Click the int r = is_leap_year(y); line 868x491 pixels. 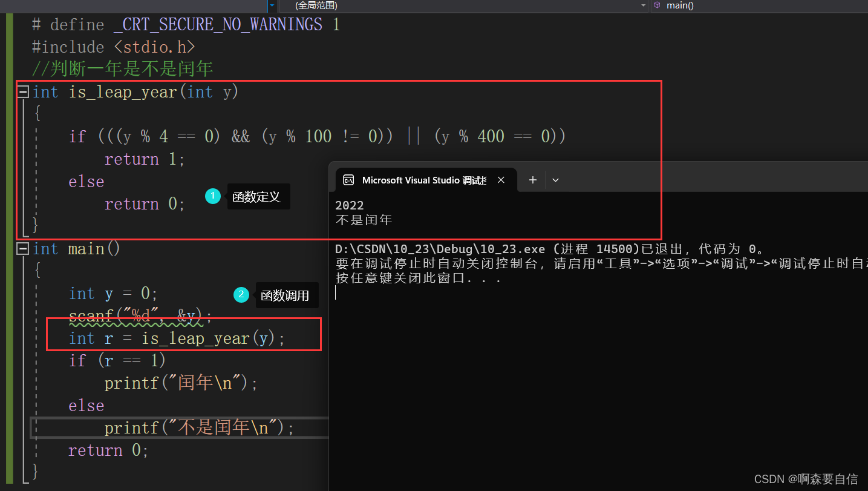[x=177, y=338]
